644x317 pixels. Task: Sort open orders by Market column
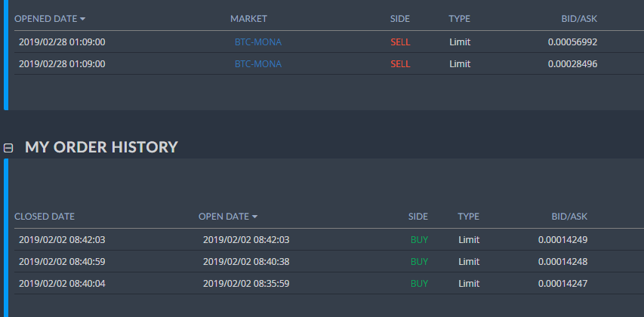(248, 18)
